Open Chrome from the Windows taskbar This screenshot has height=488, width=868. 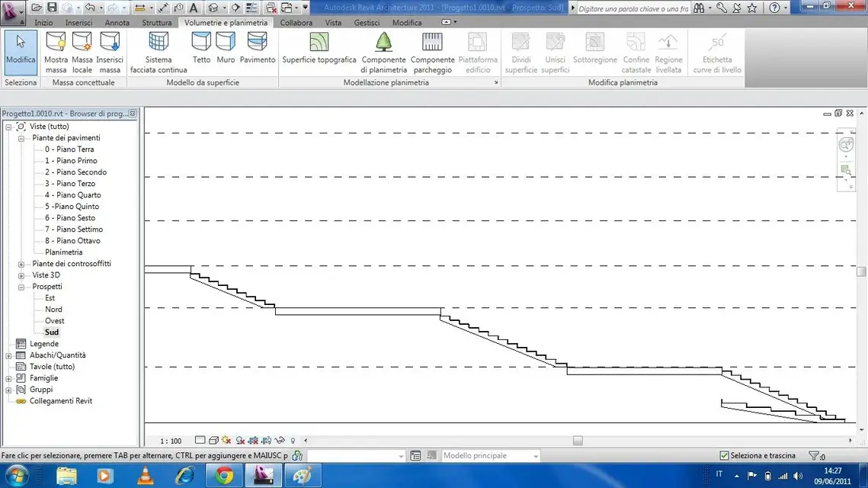(x=223, y=476)
